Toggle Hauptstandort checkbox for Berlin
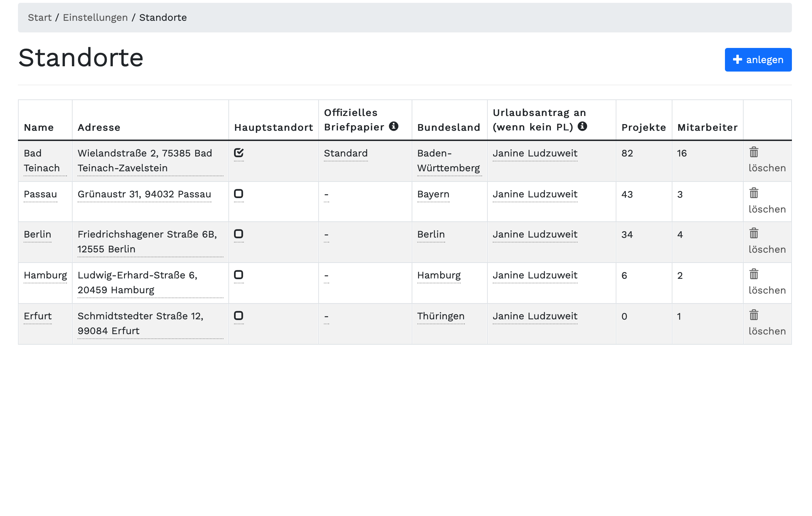Screen dimensions: 812x516 coord(239,234)
